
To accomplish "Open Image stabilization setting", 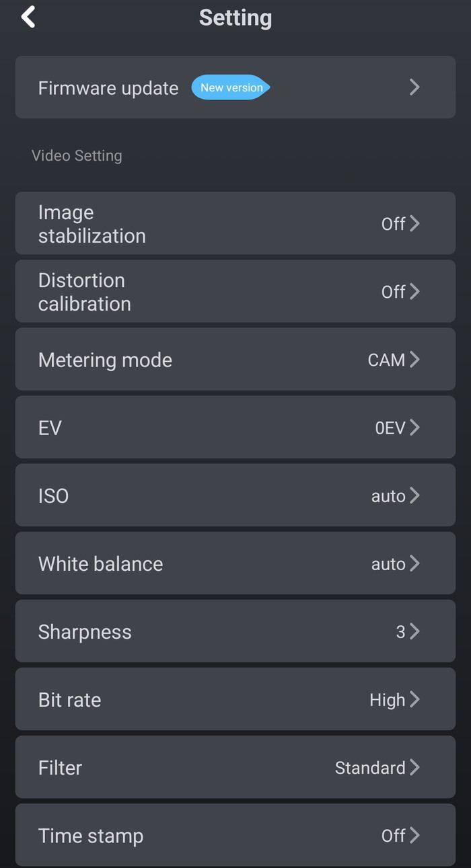I will pyautogui.click(x=92, y=224).
